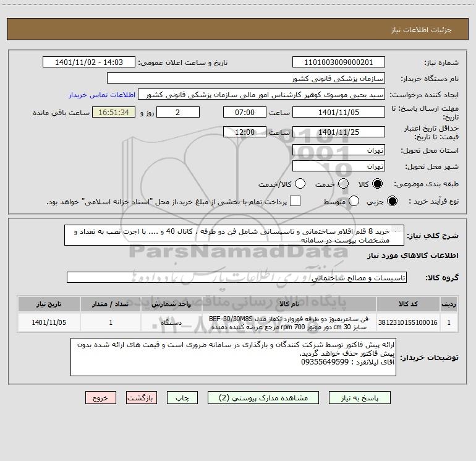The width and height of the screenshot is (476, 461).
Task: Click the need date cell 1401/11/05 in table
Action: click(x=49, y=322)
